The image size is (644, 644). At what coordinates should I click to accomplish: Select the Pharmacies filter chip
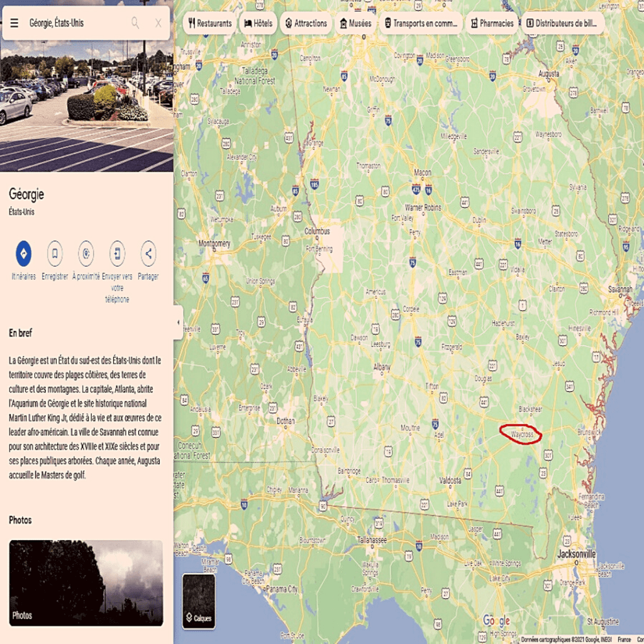(492, 23)
